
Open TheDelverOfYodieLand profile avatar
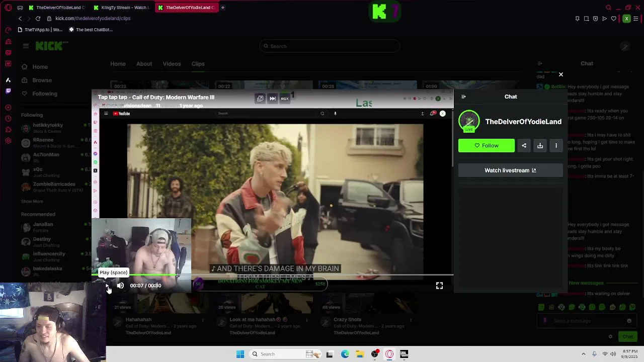469,121
